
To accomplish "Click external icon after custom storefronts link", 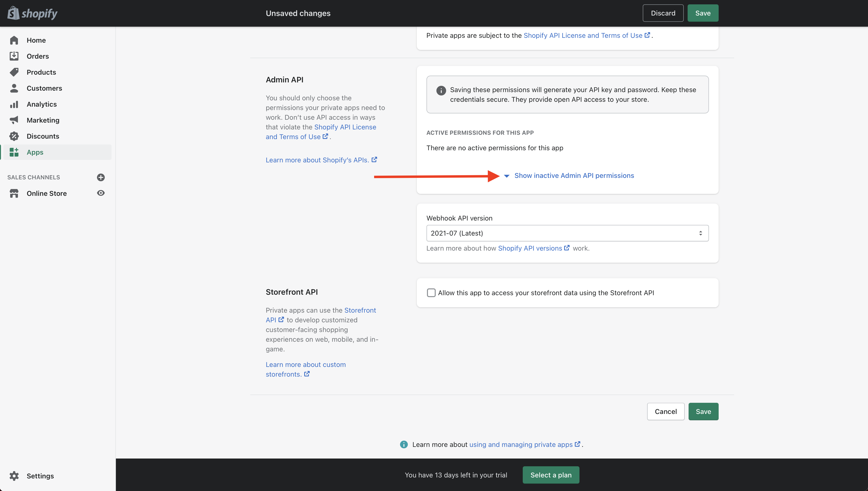I will pyautogui.click(x=307, y=374).
